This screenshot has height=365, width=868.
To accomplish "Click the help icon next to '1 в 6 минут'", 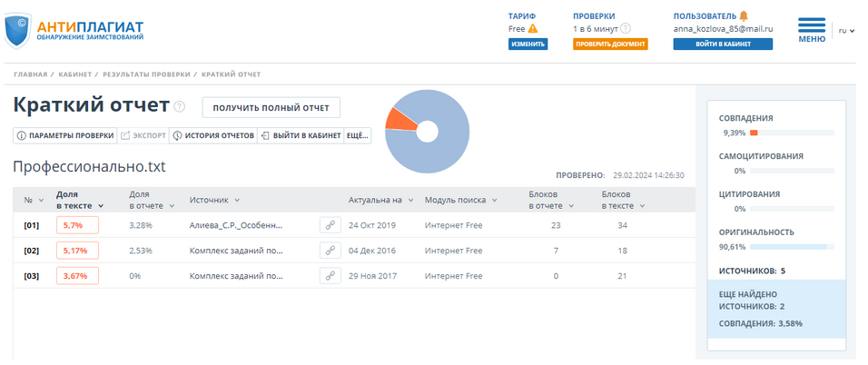I will pos(626,29).
